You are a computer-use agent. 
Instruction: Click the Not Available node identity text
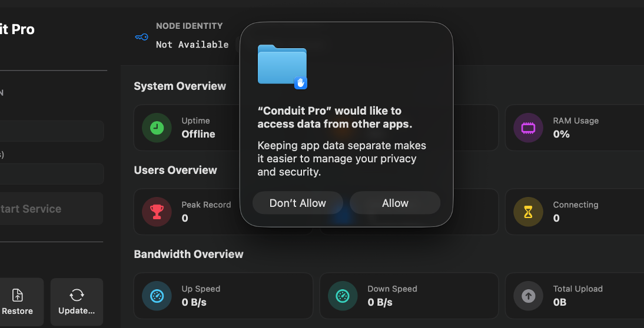point(192,45)
